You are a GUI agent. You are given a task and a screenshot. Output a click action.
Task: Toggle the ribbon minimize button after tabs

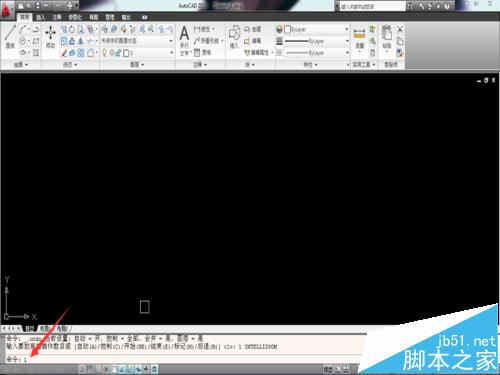coord(144,17)
